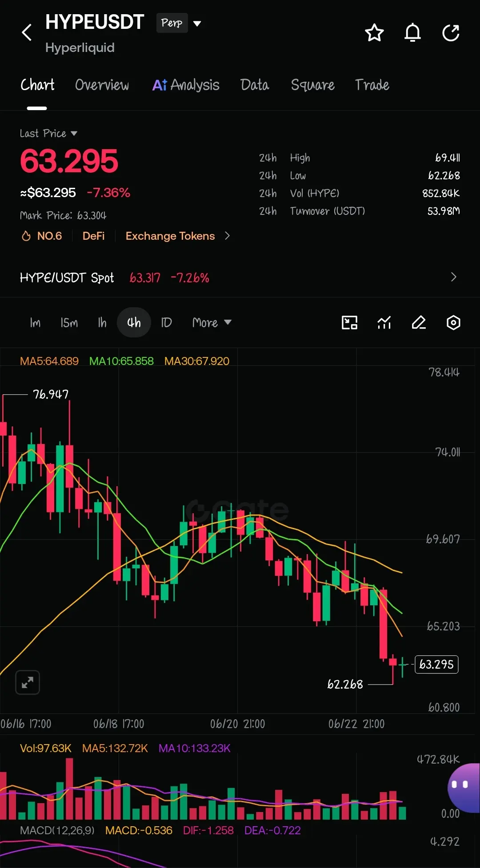
Task: Tap chevron at right of Spot row
Action: 453,277
